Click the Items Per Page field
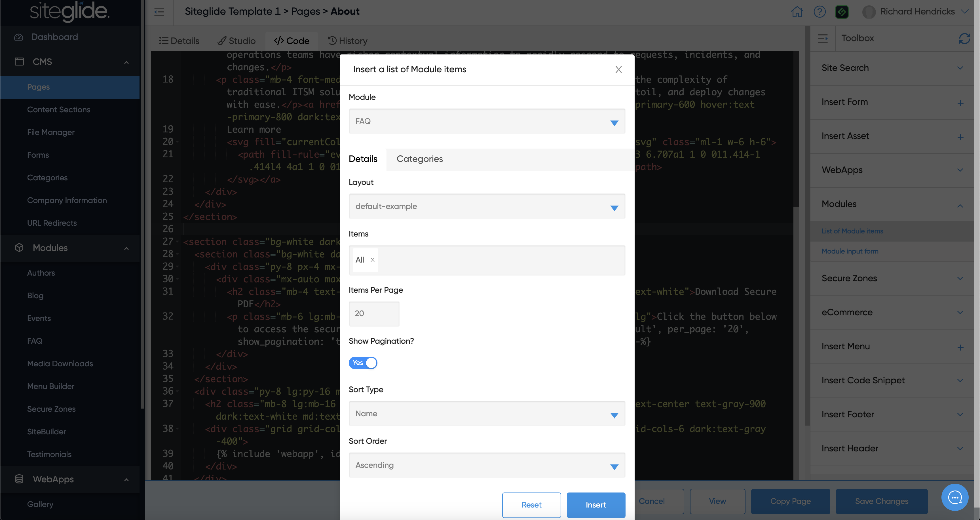The width and height of the screenshot is (980, 520). 374,314
